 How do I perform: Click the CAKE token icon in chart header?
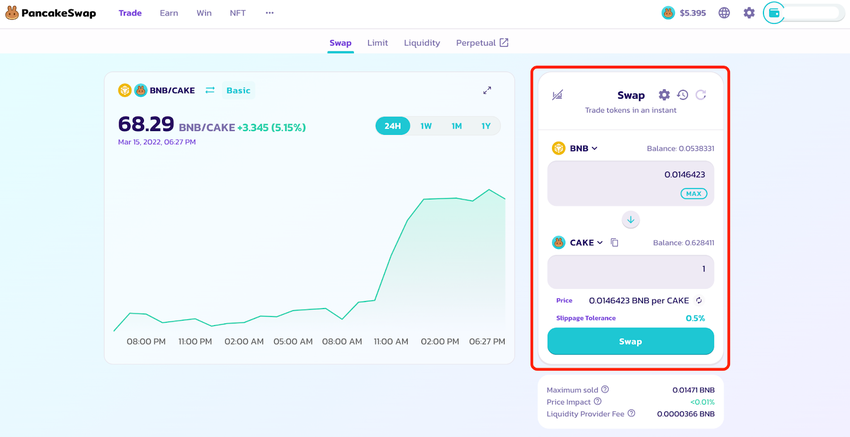140,90
